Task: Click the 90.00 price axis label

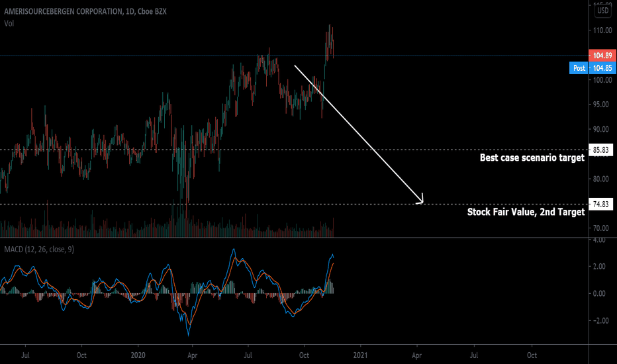Action: pyautogui.click(x=602, y=130)
